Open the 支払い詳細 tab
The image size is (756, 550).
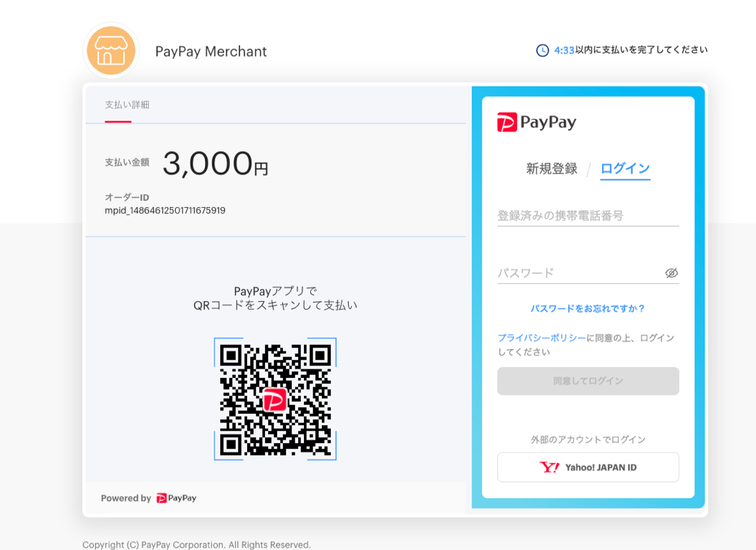point(128,105)
